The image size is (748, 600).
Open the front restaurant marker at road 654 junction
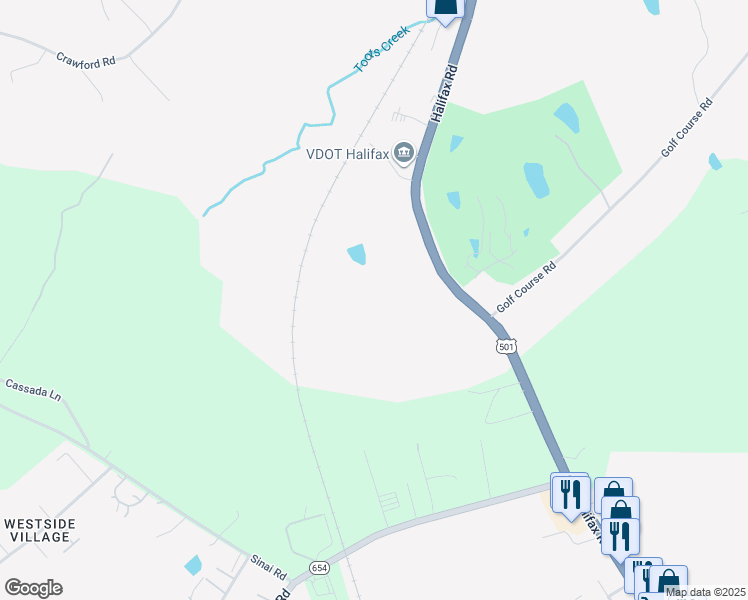[571, 496]
